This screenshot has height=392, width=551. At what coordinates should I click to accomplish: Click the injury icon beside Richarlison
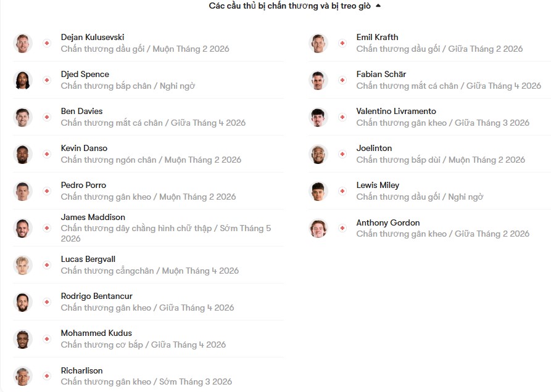47,376
